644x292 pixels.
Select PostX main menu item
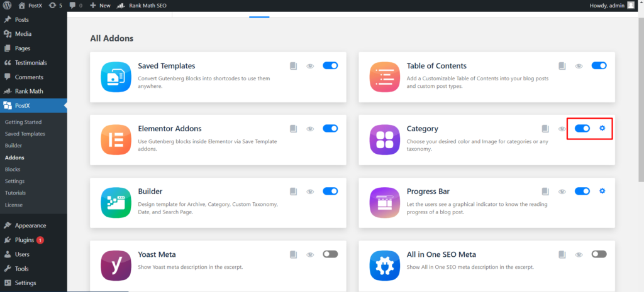coord(33,105)
